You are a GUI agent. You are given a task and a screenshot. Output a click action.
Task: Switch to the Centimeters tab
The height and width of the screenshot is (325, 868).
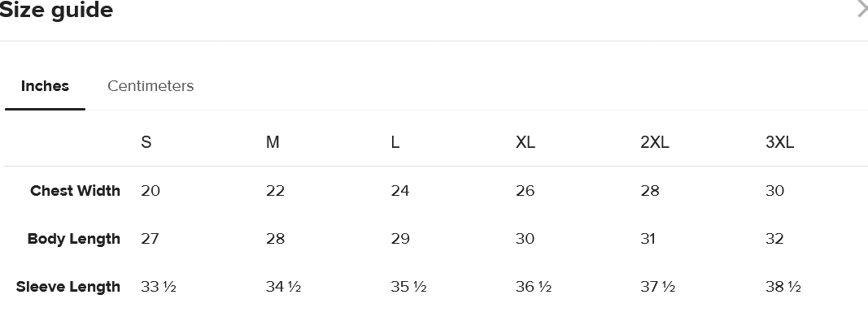[150, 86]
